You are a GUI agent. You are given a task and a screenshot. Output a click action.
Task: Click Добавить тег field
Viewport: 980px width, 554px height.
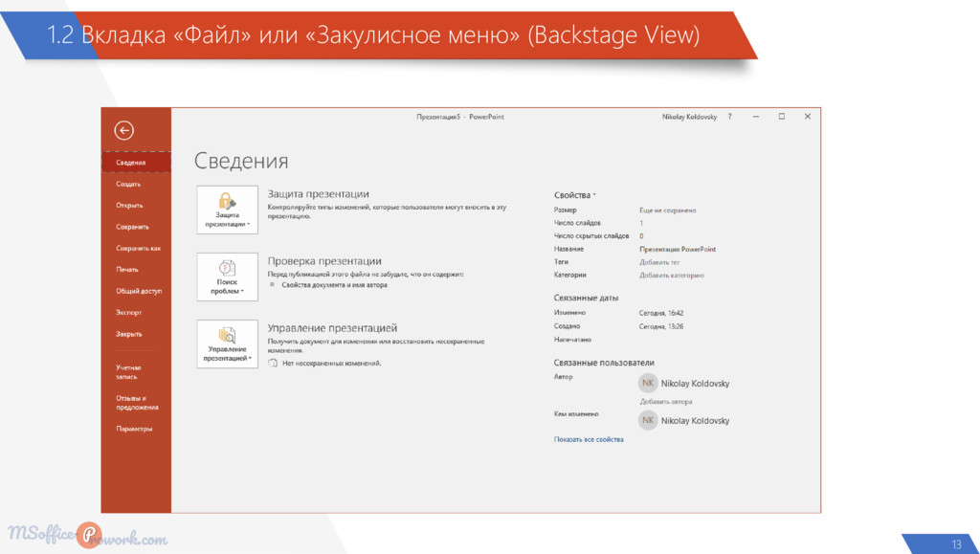659,262
